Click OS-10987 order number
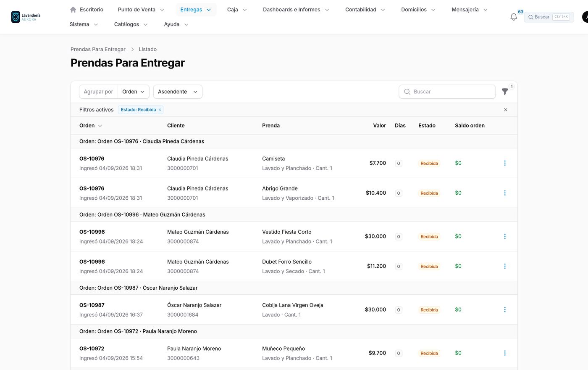The height and width of the screenshot is (370, 588). [92, 305]
